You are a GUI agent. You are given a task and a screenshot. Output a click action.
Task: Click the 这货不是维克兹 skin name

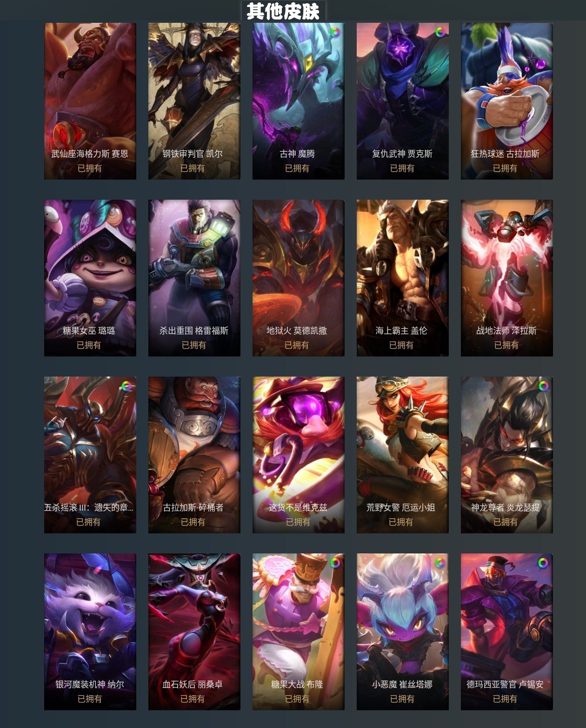pyautogui.click(x=298, y=507)
